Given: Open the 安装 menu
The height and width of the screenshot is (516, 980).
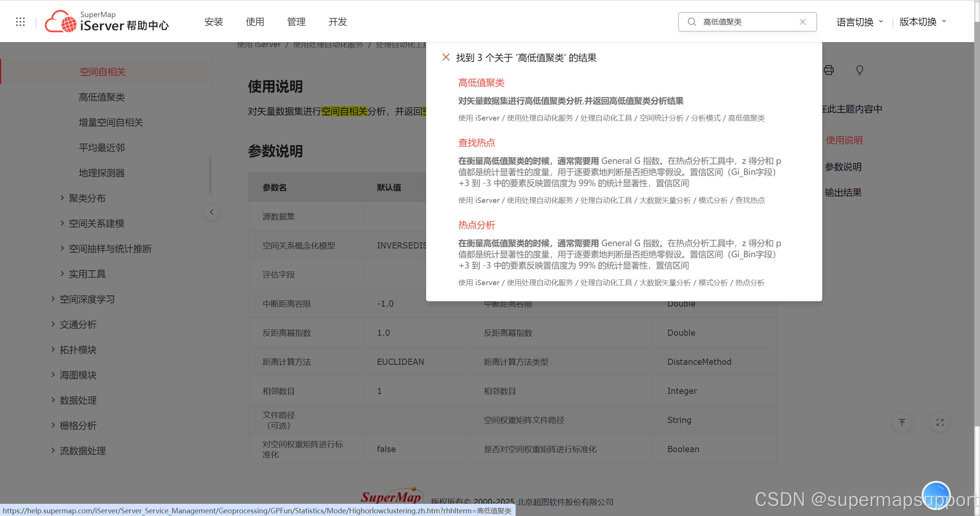Looking at the screenshot, I should point(214,22).
